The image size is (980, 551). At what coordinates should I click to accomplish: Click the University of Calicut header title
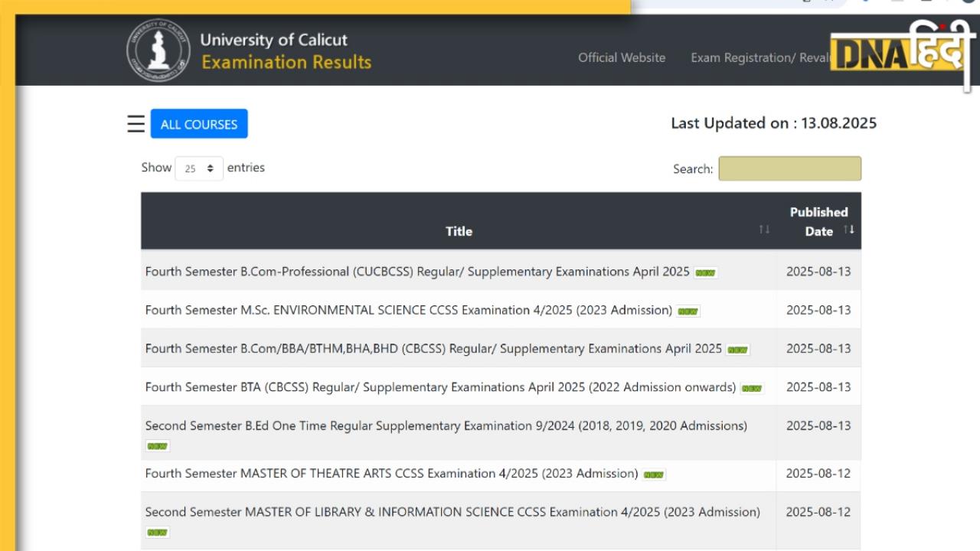273,40
